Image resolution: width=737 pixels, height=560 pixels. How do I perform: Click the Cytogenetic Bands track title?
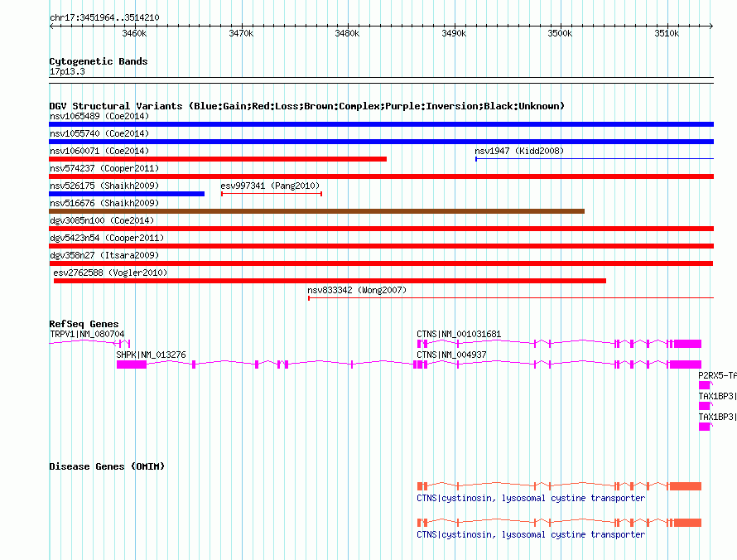(99, 61)
